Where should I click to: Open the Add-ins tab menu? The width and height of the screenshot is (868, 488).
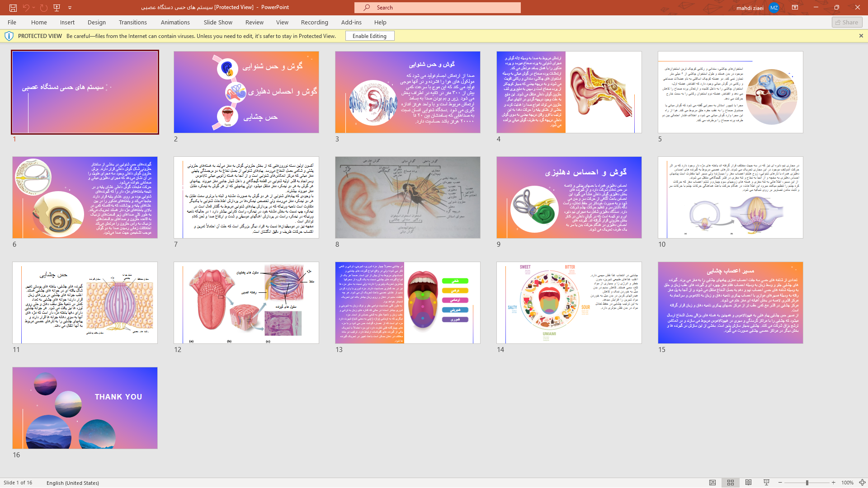[351, 22]
